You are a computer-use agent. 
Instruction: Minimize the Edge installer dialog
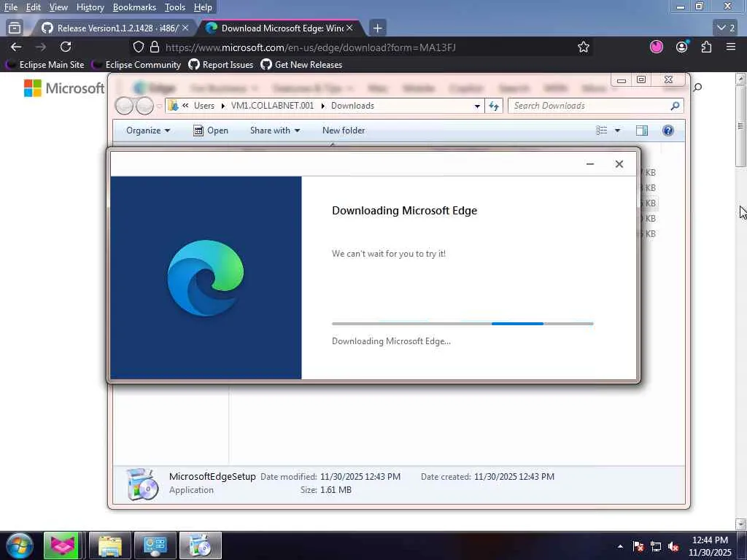[x=589, y=164]
